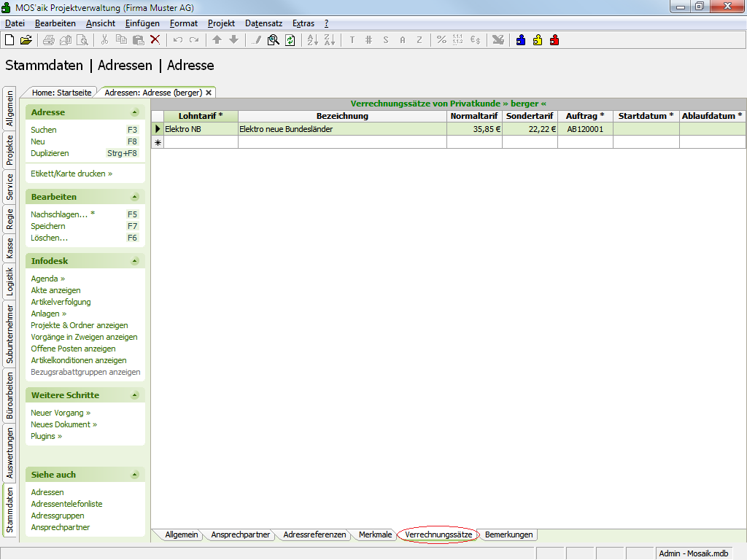The image size is (747, 560).
Task: Click Speichern in the Bearbeiten panel
Action: 48,226
